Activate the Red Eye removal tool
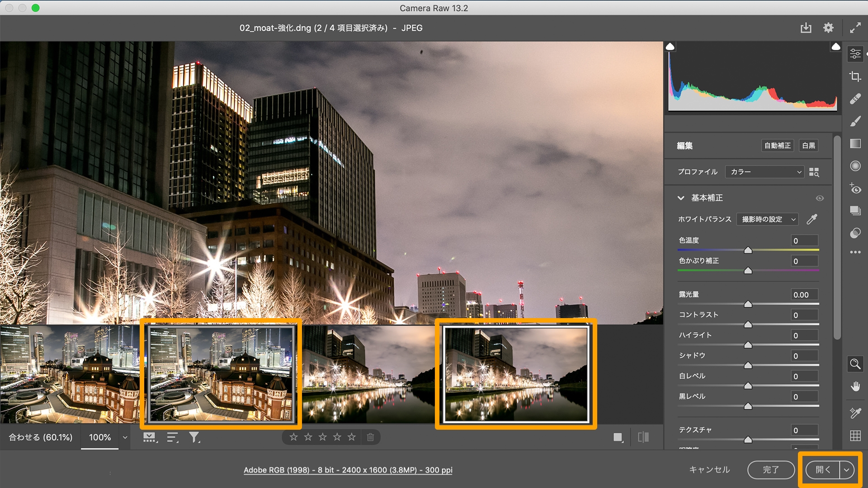The width and height of the screenshot is (868, 488). (855, 188)
